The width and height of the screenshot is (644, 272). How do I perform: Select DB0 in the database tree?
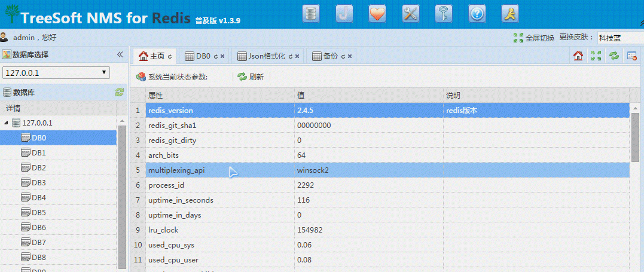pos(58,137)
